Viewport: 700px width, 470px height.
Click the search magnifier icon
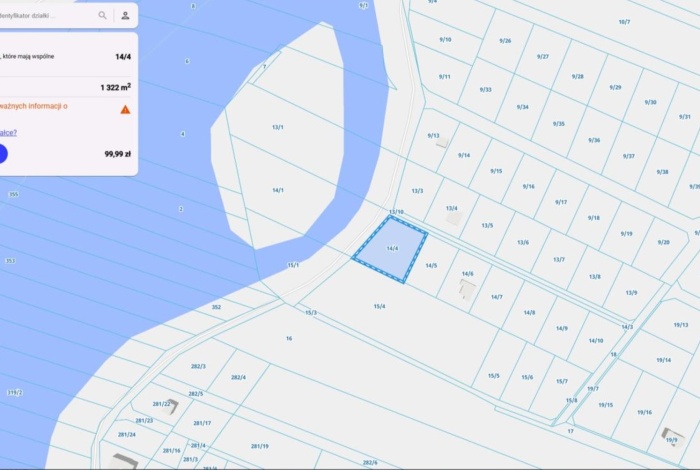(102, 16)
